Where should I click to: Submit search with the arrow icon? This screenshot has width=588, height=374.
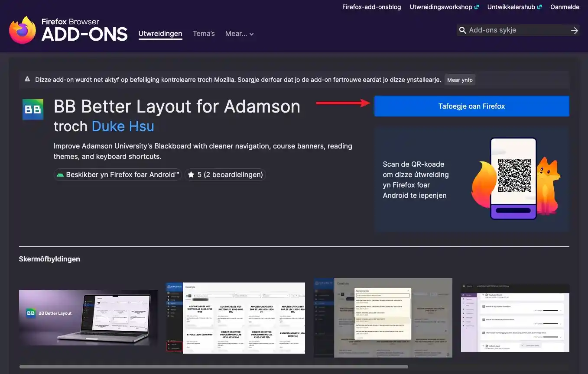pyautogui.click(x=575, y=30)
